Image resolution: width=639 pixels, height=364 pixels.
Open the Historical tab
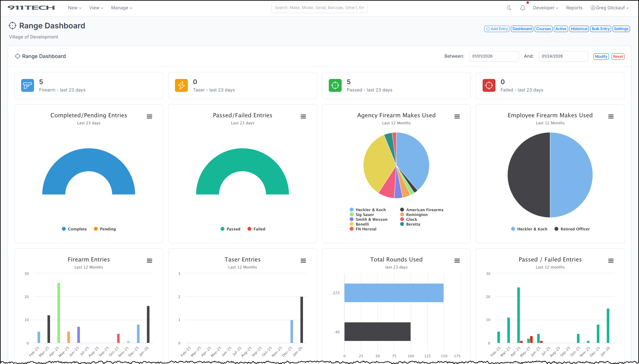click(579, 29)
